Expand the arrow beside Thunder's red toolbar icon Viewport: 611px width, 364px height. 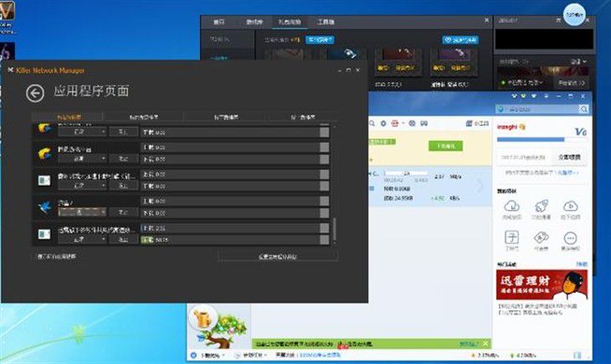coord(403,124)
